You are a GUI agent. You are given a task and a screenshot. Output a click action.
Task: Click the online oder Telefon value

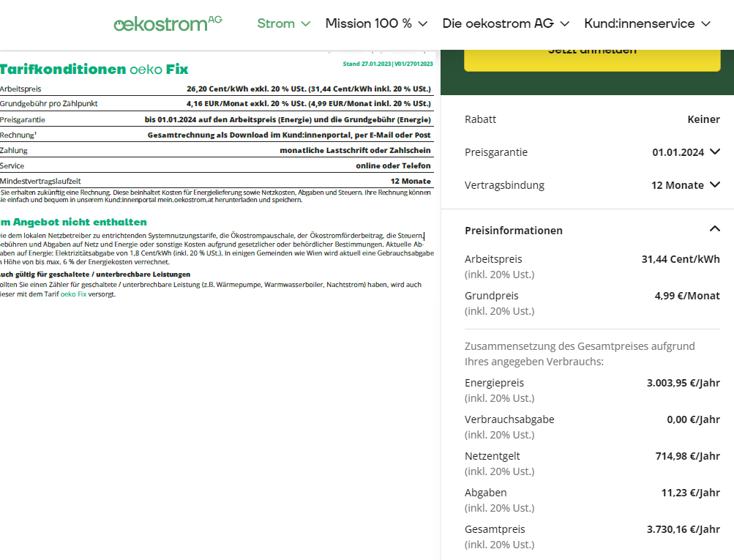click(x=393, y=165)
